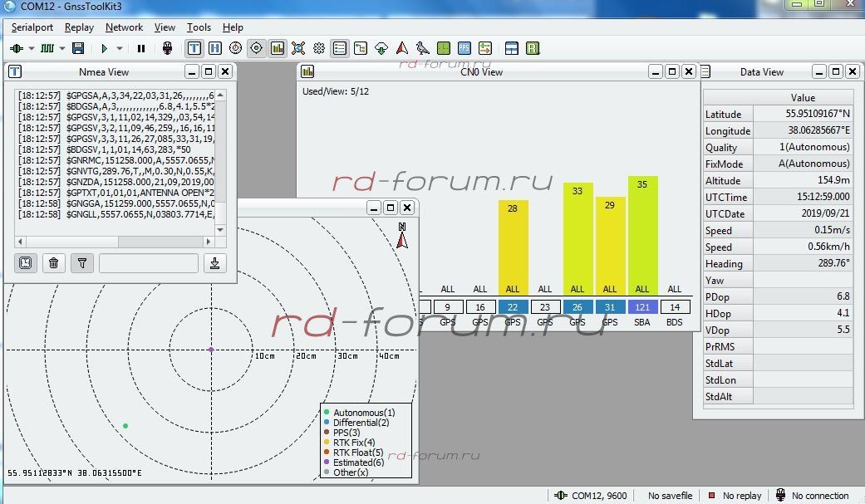This screenshot has width=865, height=504.
Task: Click the sky view radar icon
Action: tap(235, 48)
